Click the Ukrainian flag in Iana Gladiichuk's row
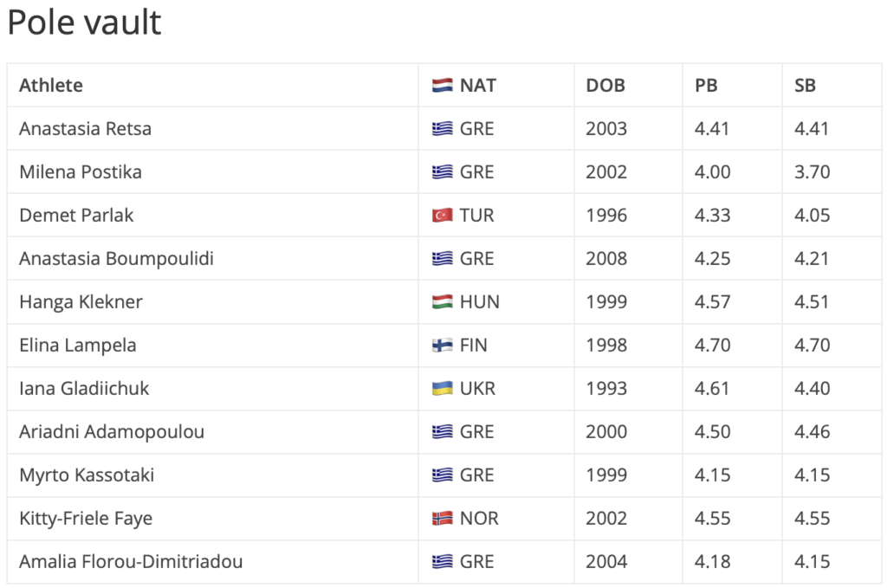Image resolution: width=887 pixels, height=588 pixels. tap(442, 389)
